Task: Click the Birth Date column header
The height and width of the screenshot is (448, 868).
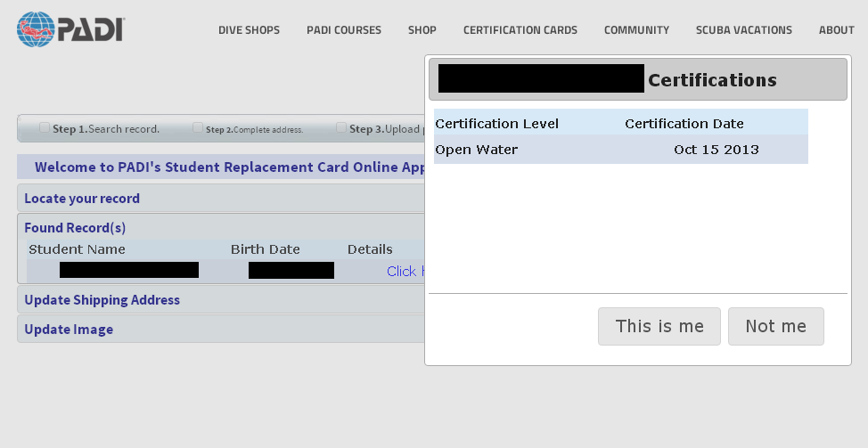Action: 266,249
